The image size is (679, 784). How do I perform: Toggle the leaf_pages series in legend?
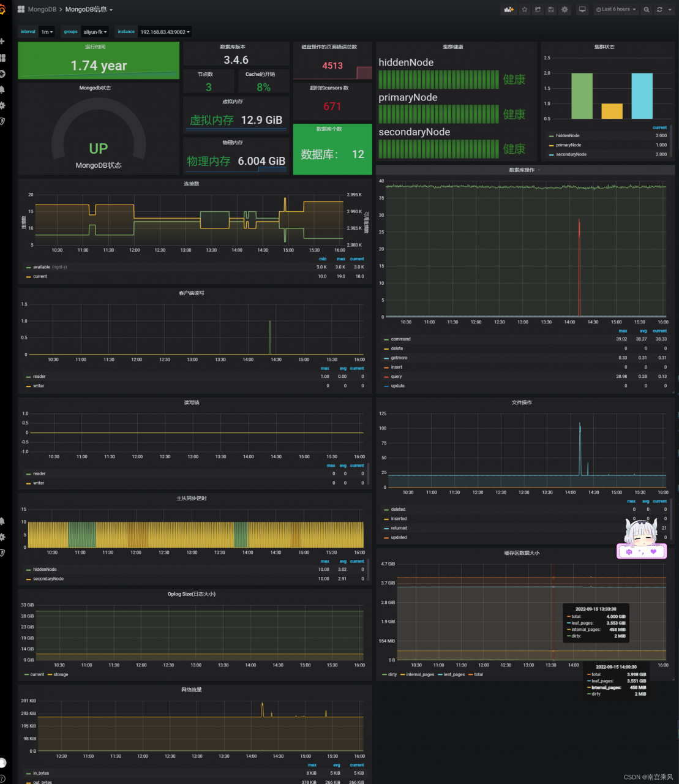454,674
